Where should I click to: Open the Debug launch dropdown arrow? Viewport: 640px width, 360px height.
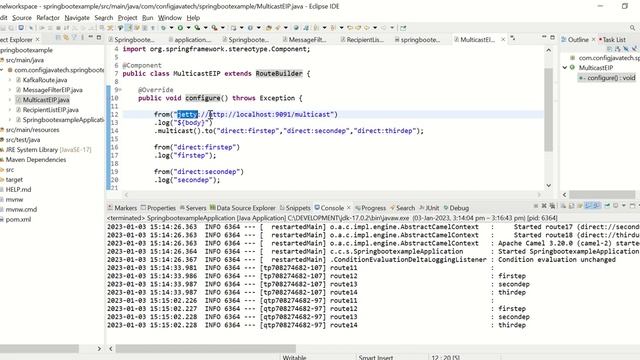[171, 28]
